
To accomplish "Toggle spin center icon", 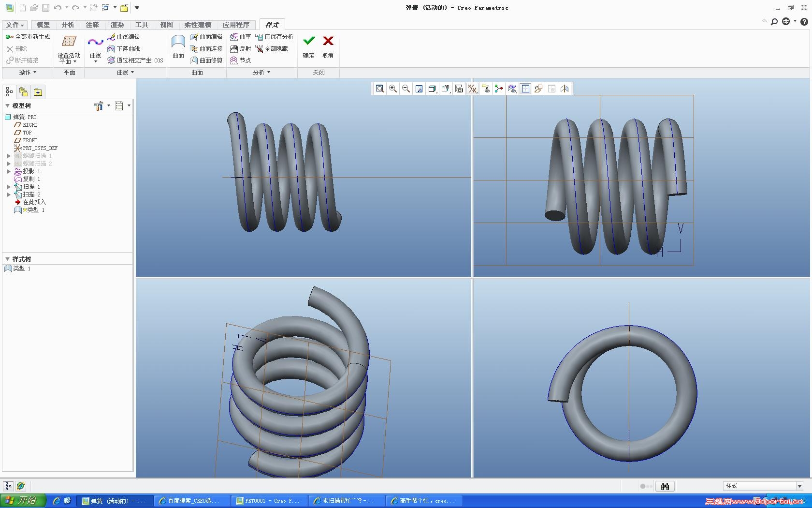I will coord(499,89).
